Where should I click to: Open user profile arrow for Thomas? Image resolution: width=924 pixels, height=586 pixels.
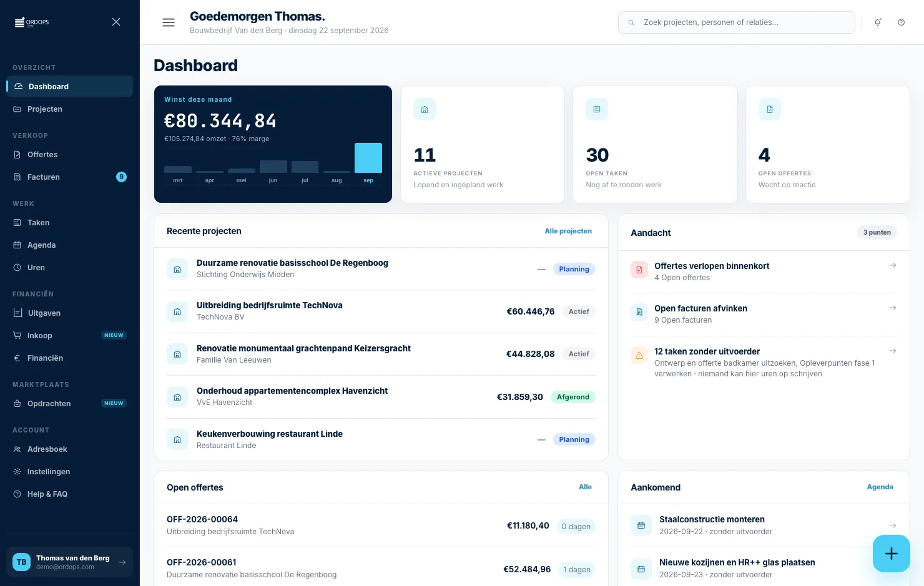click(x=122, y=562)
